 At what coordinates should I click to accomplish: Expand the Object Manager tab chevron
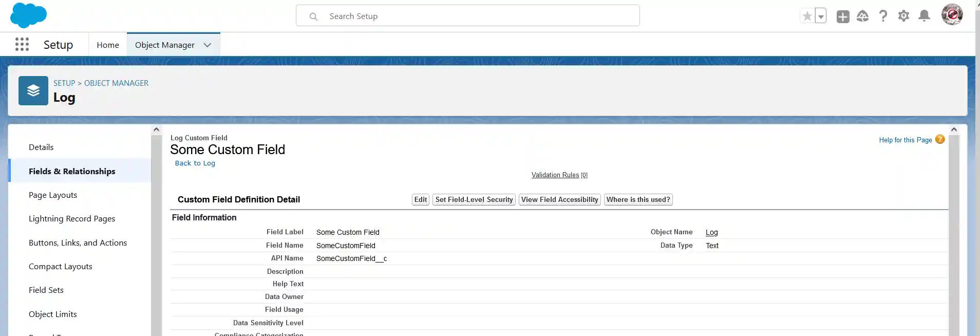tap(208, 45)
